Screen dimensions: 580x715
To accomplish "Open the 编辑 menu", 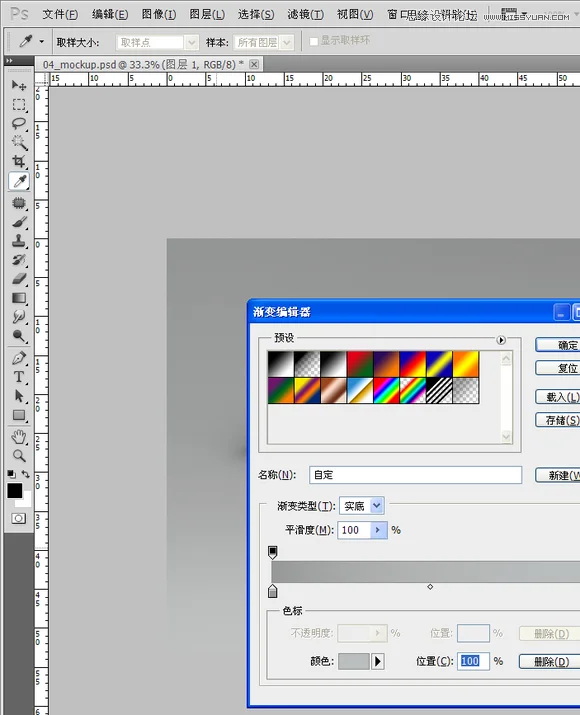I will (110, 15).
